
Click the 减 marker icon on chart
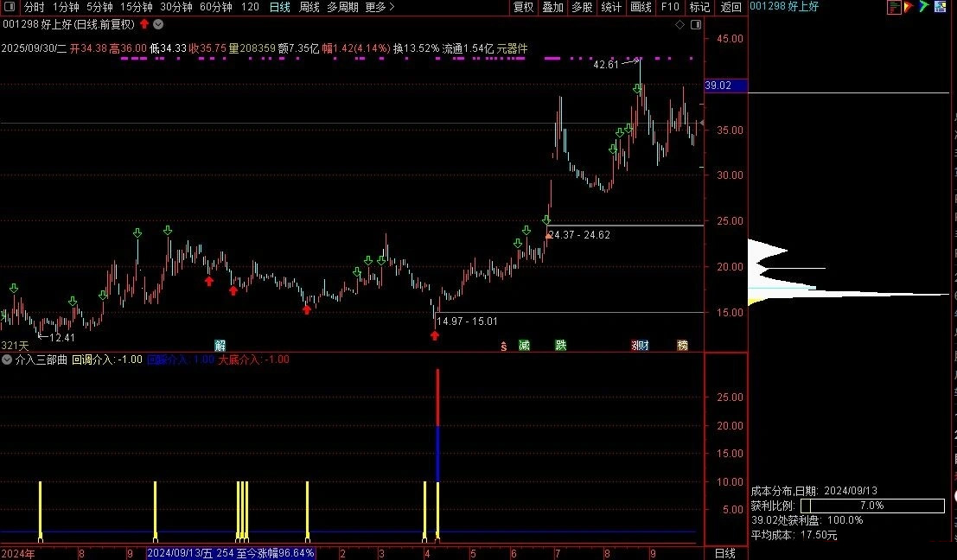point(524,346)
